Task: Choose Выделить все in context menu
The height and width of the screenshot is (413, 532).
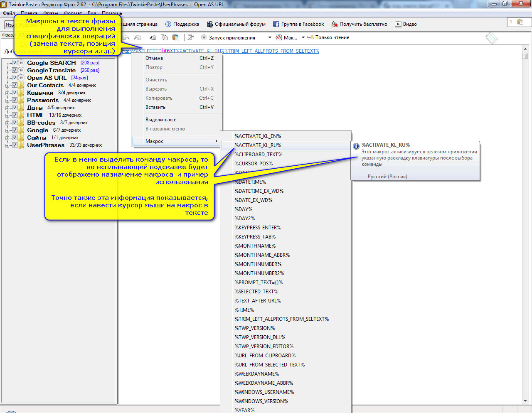Action: [x=177, y=120]
